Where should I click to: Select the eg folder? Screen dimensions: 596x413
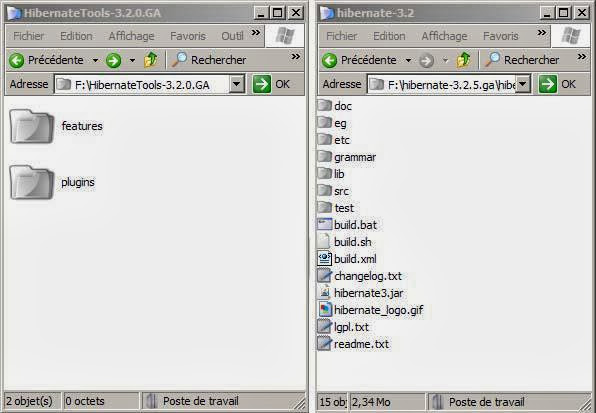tap(332, 123)
